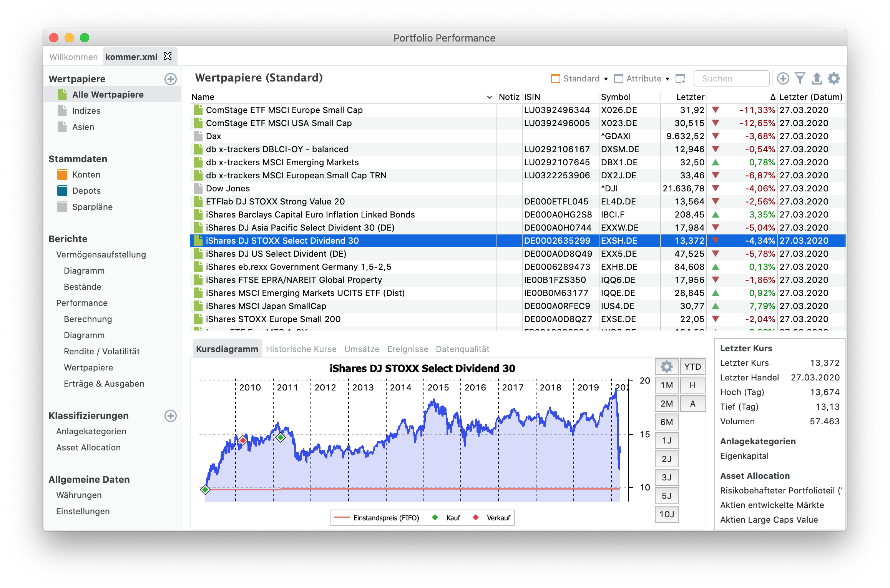
Task: Open the filter funnel icon in the toolbar
Action: coord(800,78)
